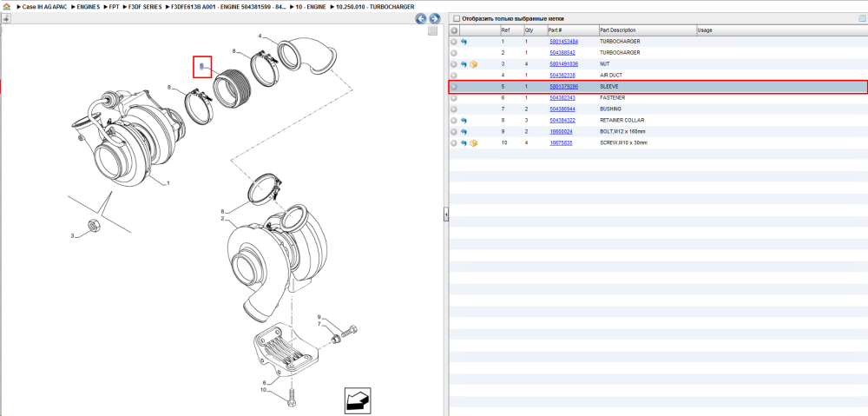Select callout number 3 beside the nut
Screen dimensions: 868x416
[72, 236]
